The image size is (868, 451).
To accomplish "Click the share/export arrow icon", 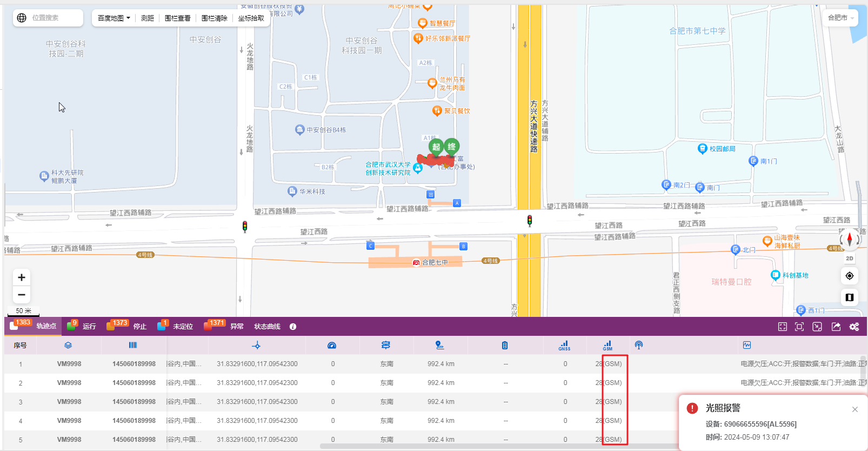I will pyautogui.click(x=836, y=327).
